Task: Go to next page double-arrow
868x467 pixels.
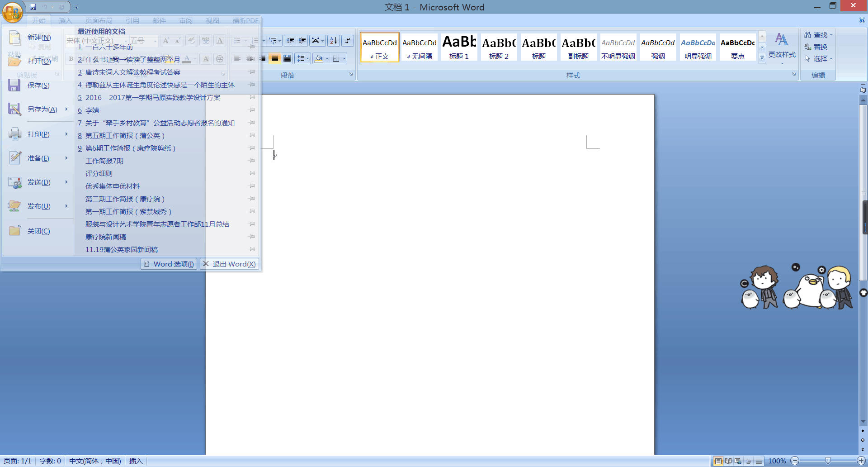Action: click(x=863, y=449)
